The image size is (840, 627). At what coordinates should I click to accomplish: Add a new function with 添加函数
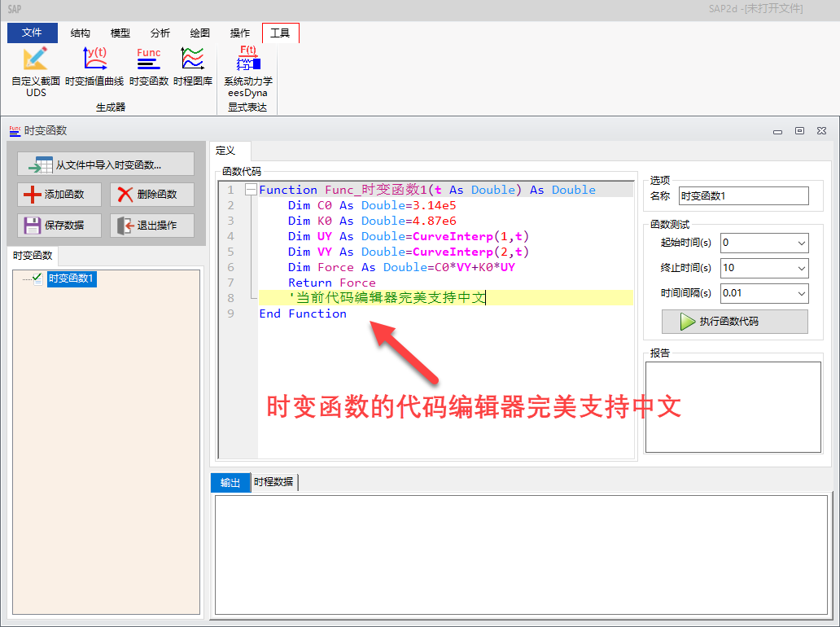61,195
